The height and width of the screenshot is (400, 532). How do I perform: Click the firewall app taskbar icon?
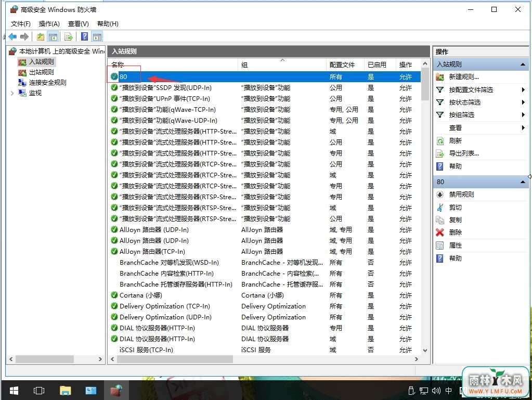click(x=116, y=391)
